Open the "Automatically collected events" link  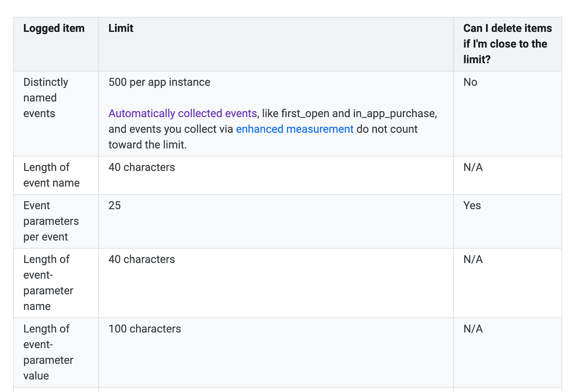[x=182, y=113]
